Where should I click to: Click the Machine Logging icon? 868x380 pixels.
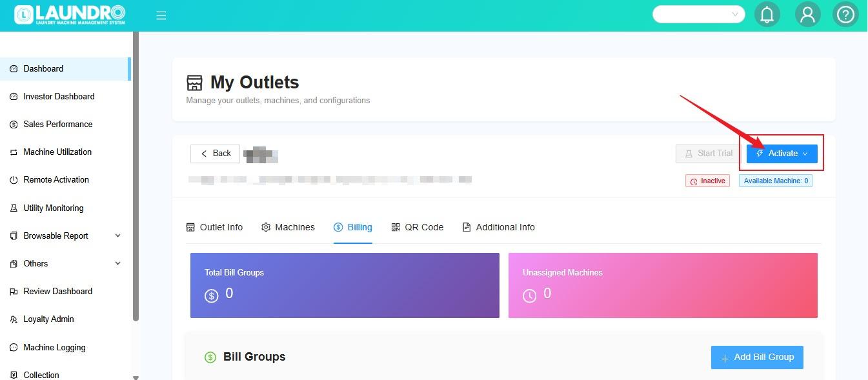click(x=14, y=348)
